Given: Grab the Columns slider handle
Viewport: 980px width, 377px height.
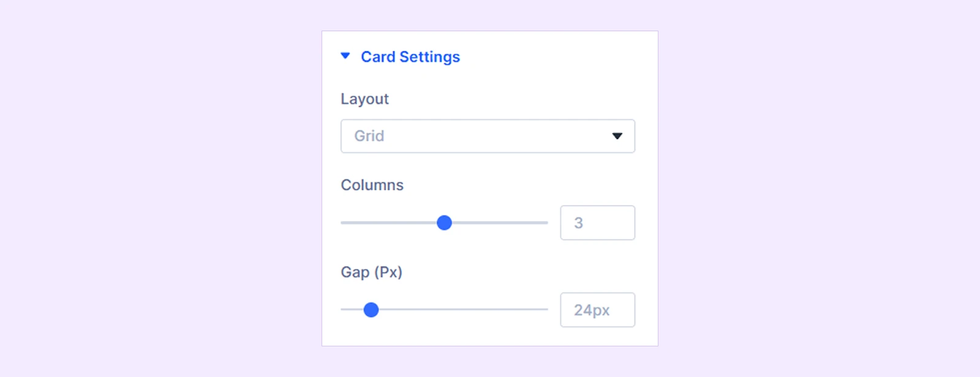Looking at the screenshot, I should click(445, 223).
